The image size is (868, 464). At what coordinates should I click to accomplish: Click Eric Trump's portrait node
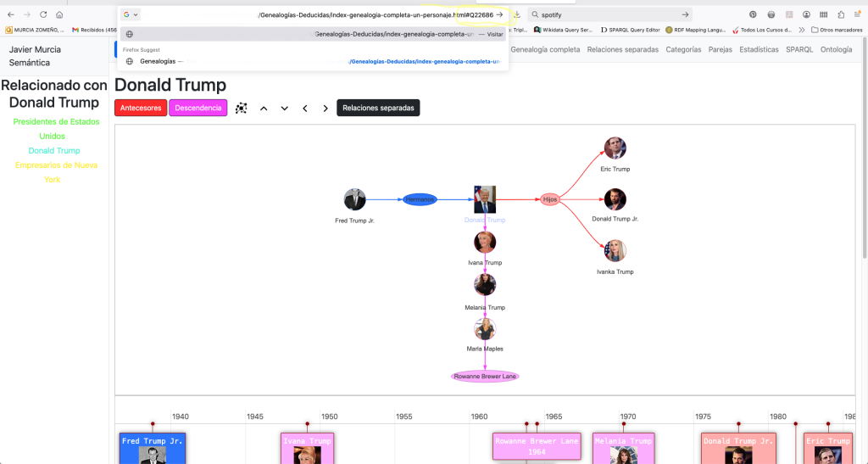(615, 148)
